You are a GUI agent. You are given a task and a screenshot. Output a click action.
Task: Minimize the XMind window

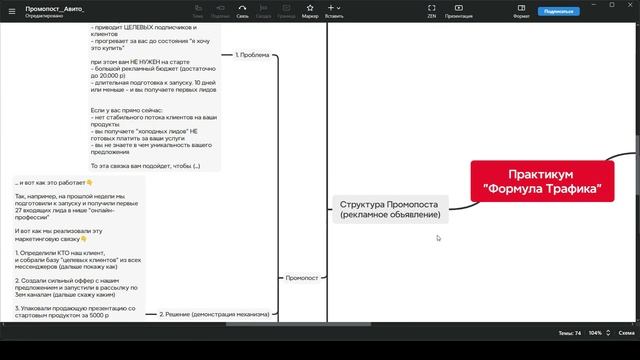594,5
